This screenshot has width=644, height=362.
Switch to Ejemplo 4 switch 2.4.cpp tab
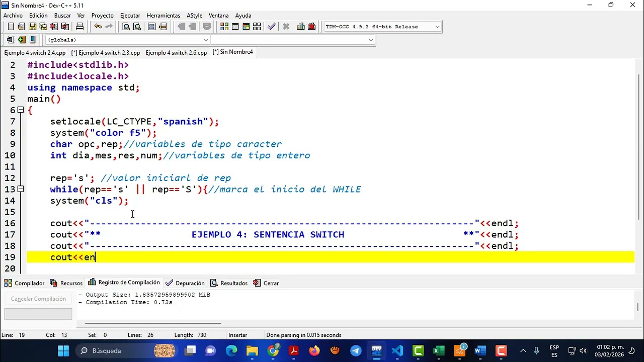(35, 52)
